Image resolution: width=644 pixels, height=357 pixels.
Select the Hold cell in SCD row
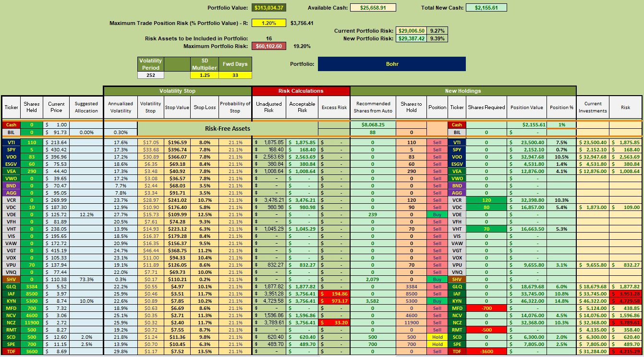point(437,336)
